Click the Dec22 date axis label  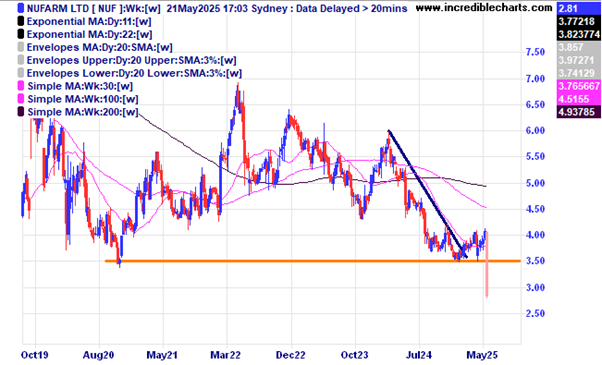290,355
